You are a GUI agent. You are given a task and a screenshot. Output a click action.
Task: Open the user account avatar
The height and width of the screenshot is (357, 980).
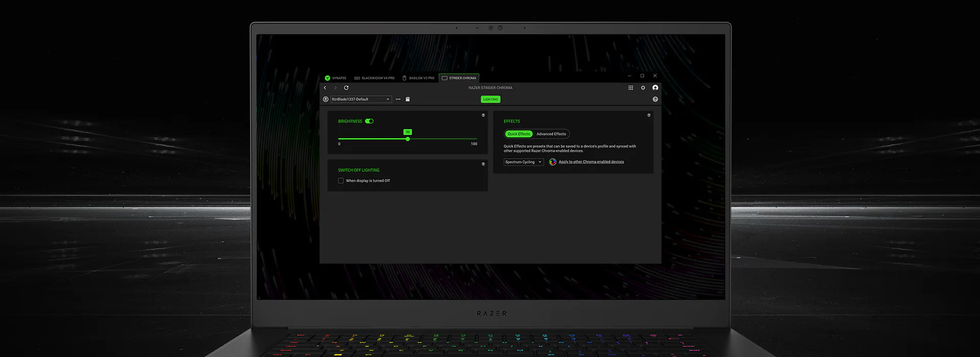655,88
